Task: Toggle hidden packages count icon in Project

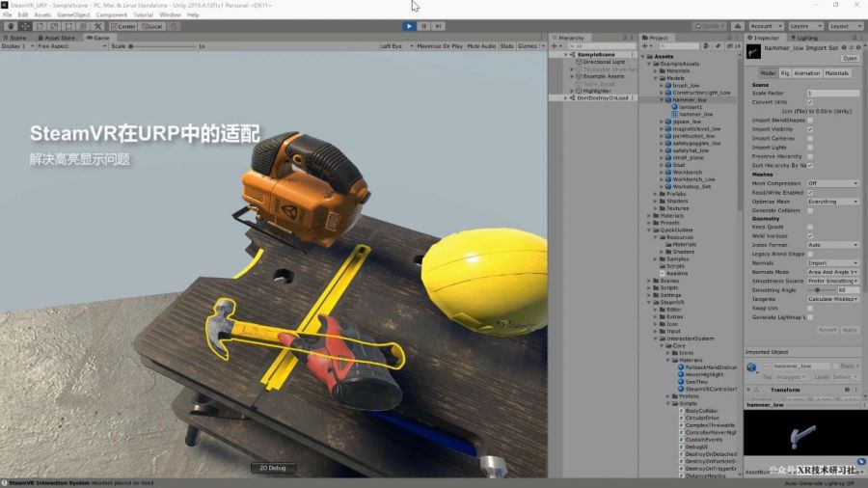Action: pyautogui.click(x=733, y=46)
